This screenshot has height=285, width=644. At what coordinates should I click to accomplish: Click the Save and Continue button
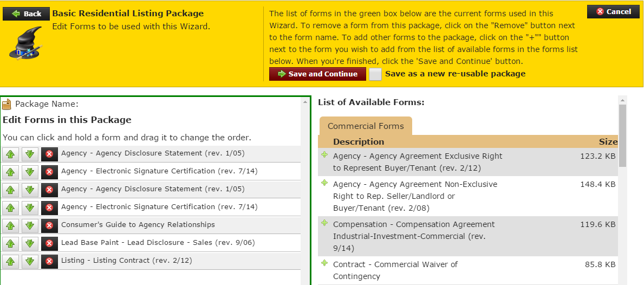(317, 74)
